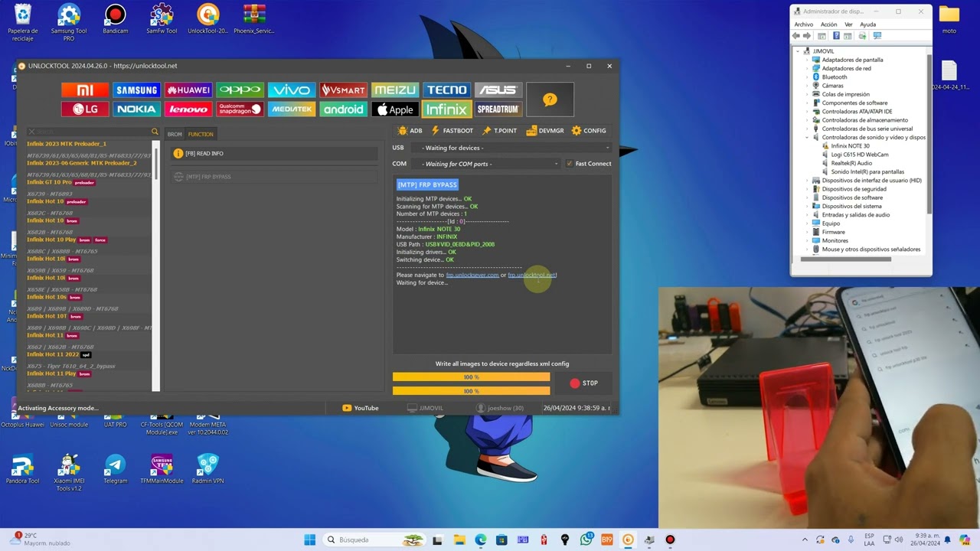Open the Recycle Bin on desktop
980x551 pixels.
[x=23, y=21]
